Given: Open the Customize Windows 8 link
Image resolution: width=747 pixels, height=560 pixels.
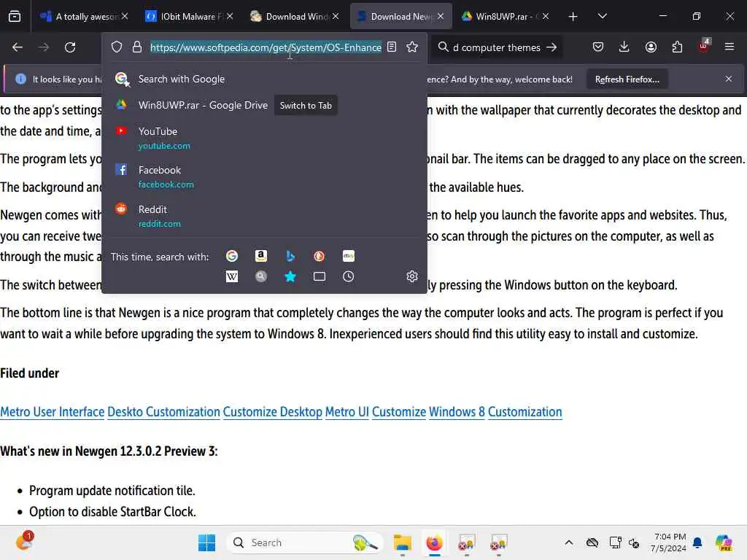Looking at the screenshot, I should pos(428,412).
